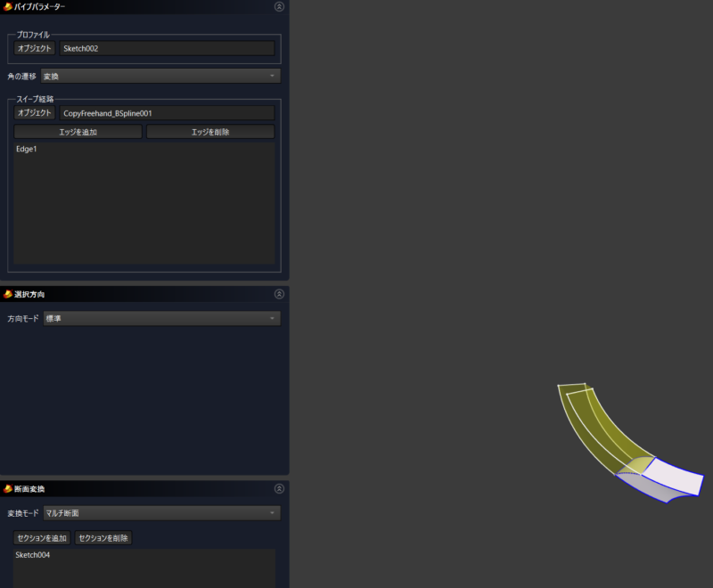Screen dimensions: 713x588
Task: Click the CopyFreehand_BSpline001 path field
Action: (167, 112)
